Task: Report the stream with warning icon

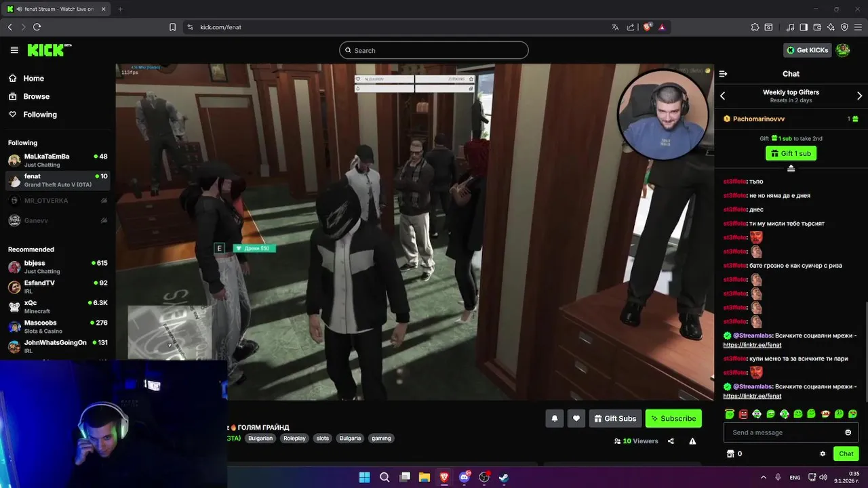Action: pyautogui.click(x=692, y=441)
